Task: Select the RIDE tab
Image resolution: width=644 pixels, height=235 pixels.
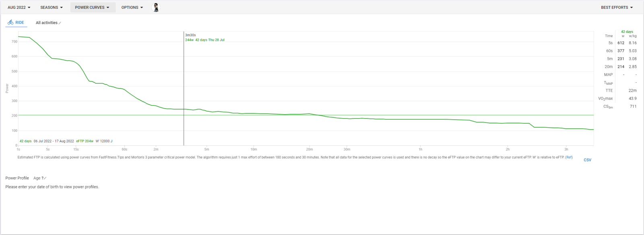Action: coord(16,22)
